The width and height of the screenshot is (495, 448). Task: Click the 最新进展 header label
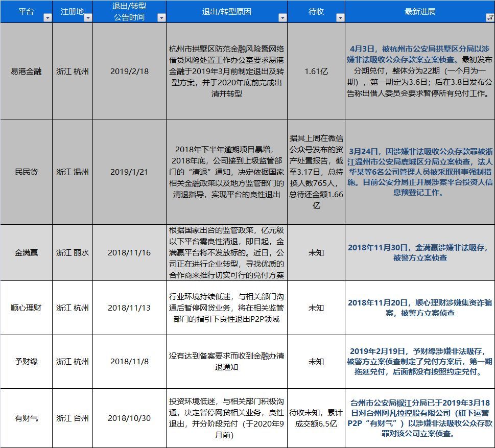(420, 12)
